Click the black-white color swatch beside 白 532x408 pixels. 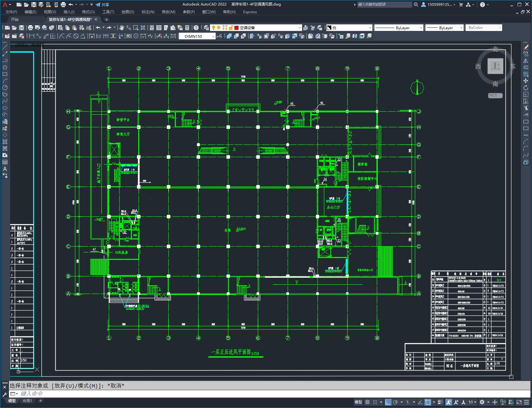point(329,28)
